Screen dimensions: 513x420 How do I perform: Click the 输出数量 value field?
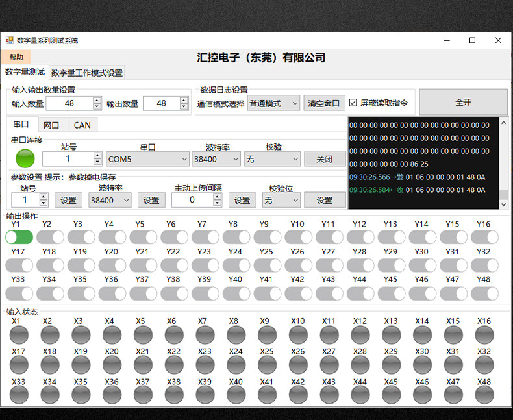coord(162,103)
